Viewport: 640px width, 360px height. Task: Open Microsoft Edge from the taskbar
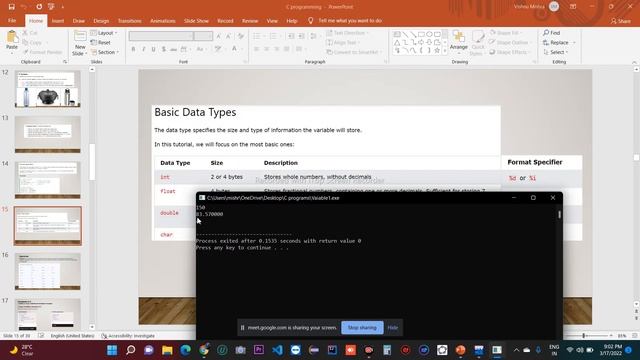point(185,350)
